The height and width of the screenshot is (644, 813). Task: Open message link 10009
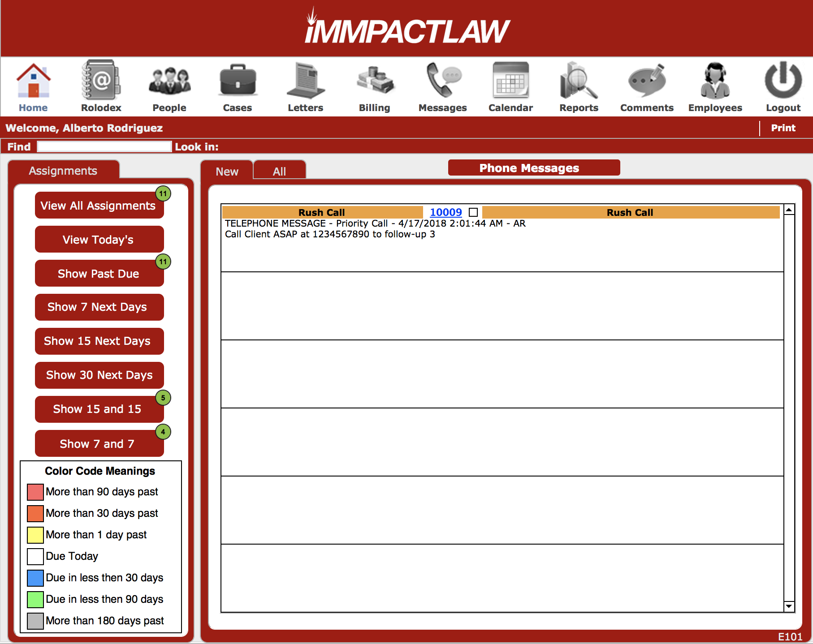(x=446, y=212)
